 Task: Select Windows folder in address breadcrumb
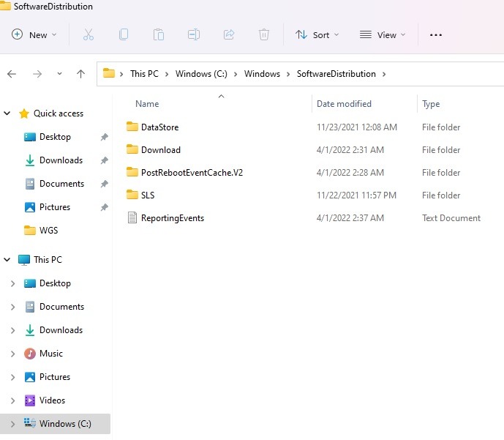pos(262,74)
